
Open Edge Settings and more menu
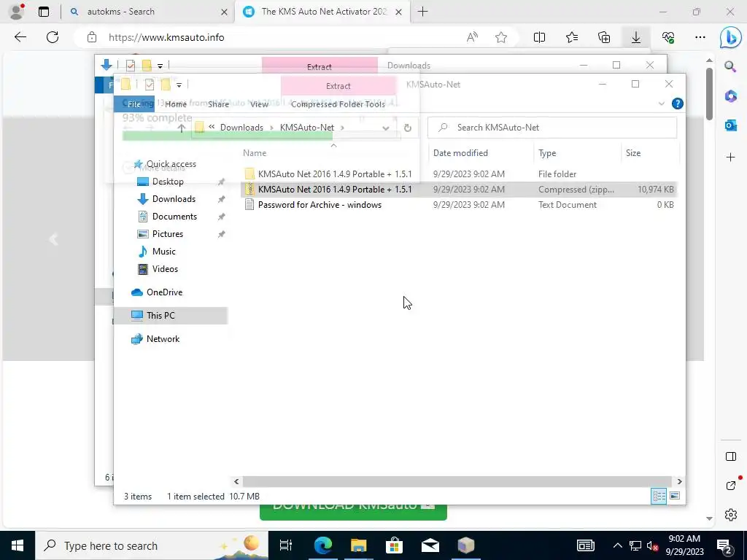click(x=700, y=37)
